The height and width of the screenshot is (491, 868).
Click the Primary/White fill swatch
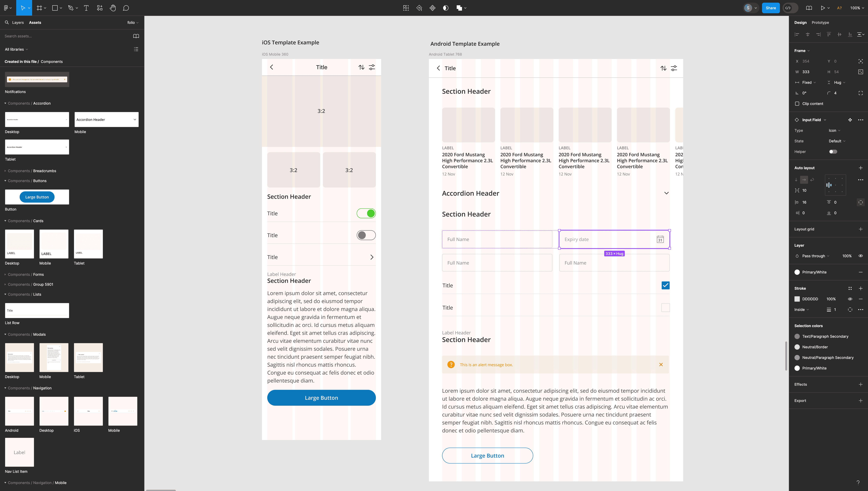pos(797,272)
